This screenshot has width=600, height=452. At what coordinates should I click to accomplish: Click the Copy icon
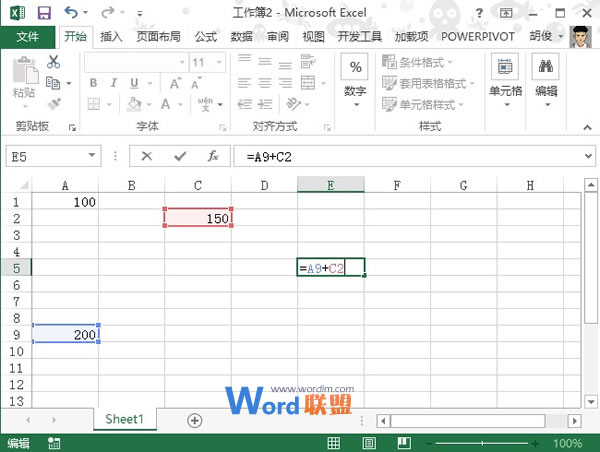coord(53,83)
